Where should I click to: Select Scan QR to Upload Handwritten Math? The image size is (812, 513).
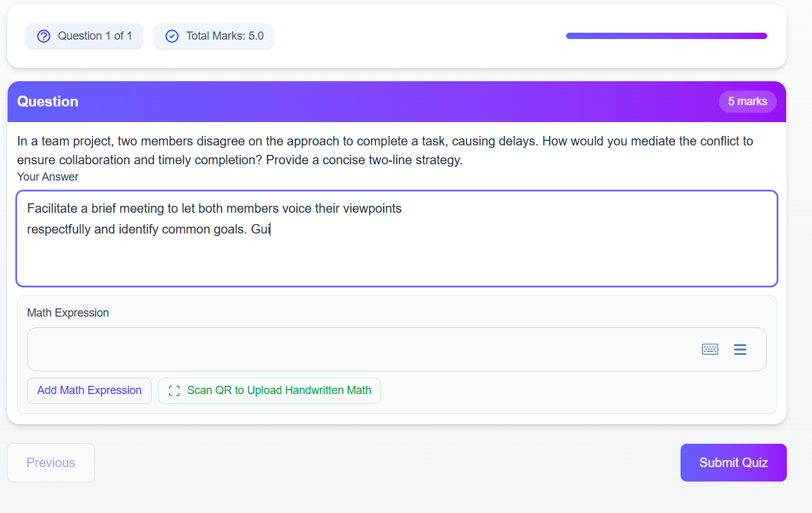coord(269,390)
